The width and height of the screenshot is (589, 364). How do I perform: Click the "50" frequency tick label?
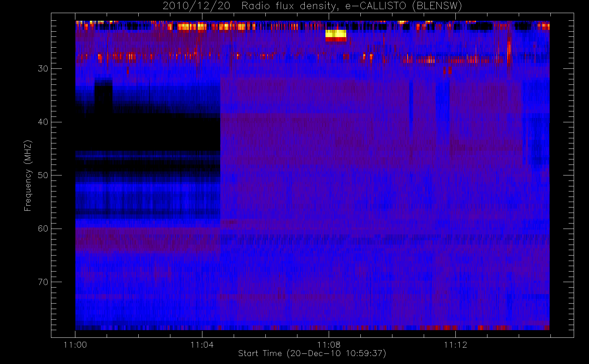(x=43, y=175)
